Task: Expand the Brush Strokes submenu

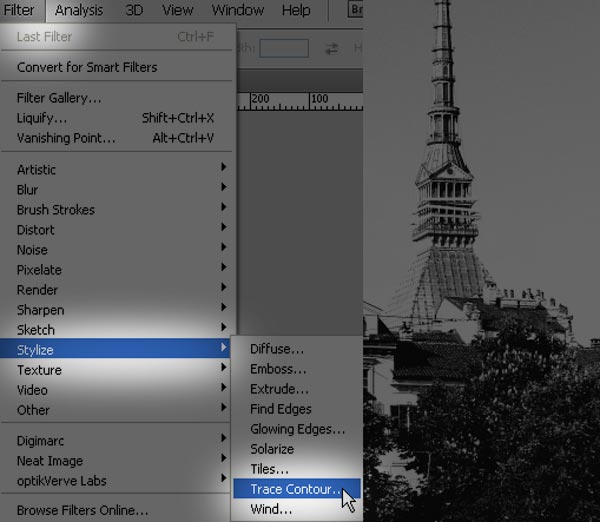Action: pyautogui.click(x=116, y=210)
